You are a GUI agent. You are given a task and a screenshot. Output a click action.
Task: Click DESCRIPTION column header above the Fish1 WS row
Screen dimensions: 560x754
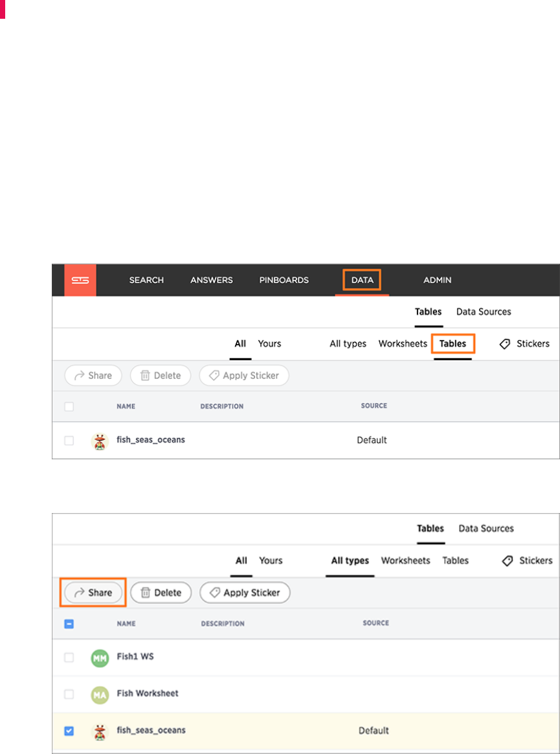pyautogui.click(x=223, y=624)
